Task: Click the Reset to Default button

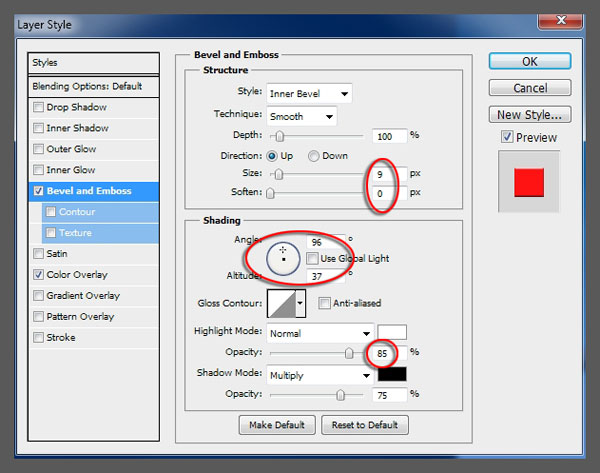Action: tap(365, 425)
